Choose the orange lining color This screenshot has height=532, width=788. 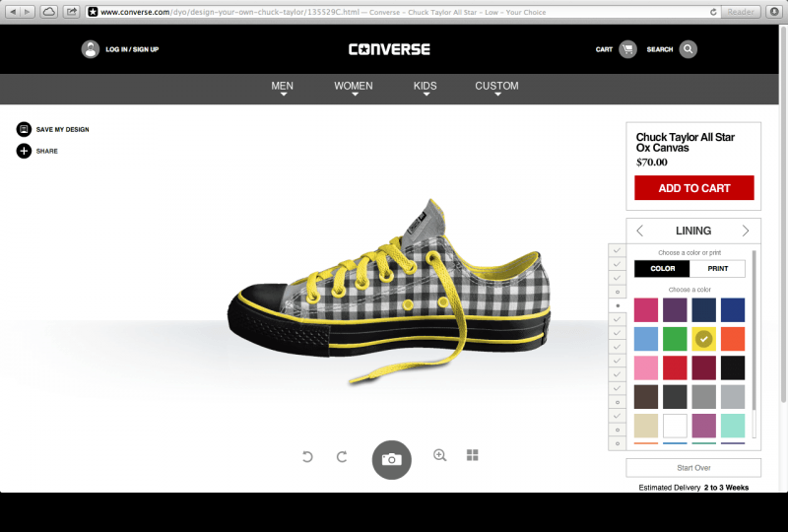(x=733, y=339)
